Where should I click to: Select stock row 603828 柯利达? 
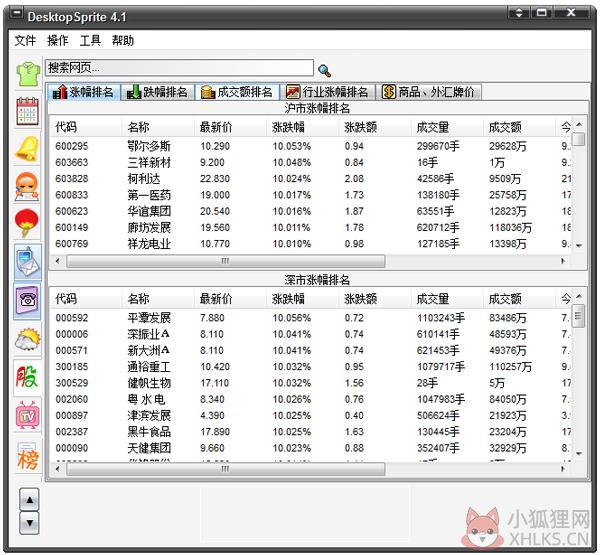pyautogui.click(x=310, y=179)
